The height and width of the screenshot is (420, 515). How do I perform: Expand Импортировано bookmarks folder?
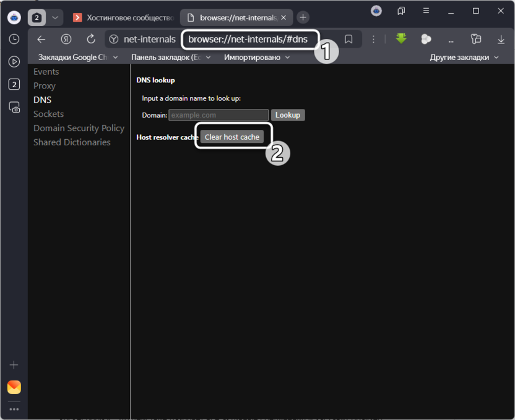point(257,58)
